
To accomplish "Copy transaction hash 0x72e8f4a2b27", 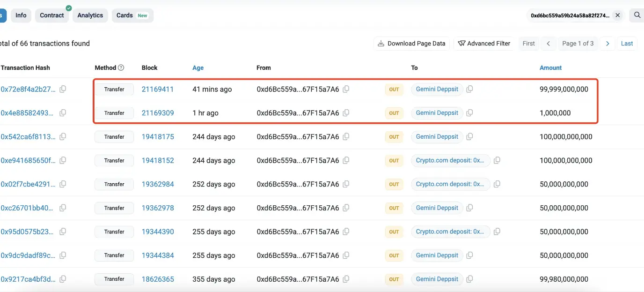I will (x=63, y=89).
